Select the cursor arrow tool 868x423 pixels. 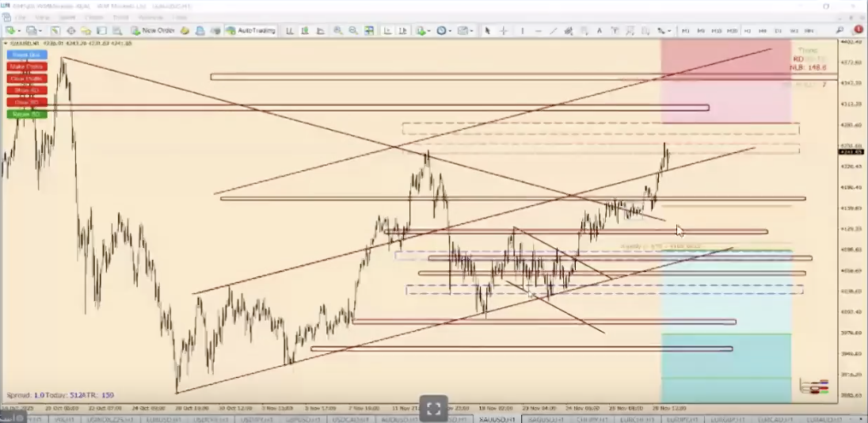coord(487,31)
